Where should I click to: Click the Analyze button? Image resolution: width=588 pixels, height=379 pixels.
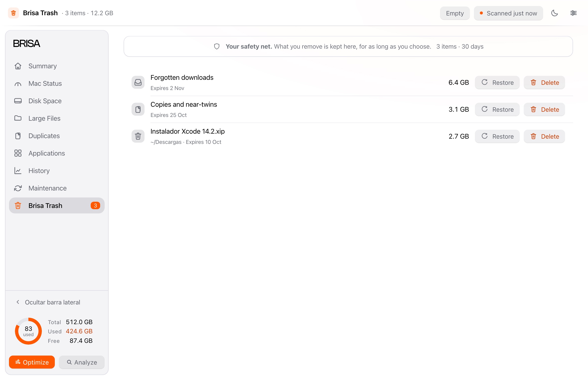coord(82,362)
